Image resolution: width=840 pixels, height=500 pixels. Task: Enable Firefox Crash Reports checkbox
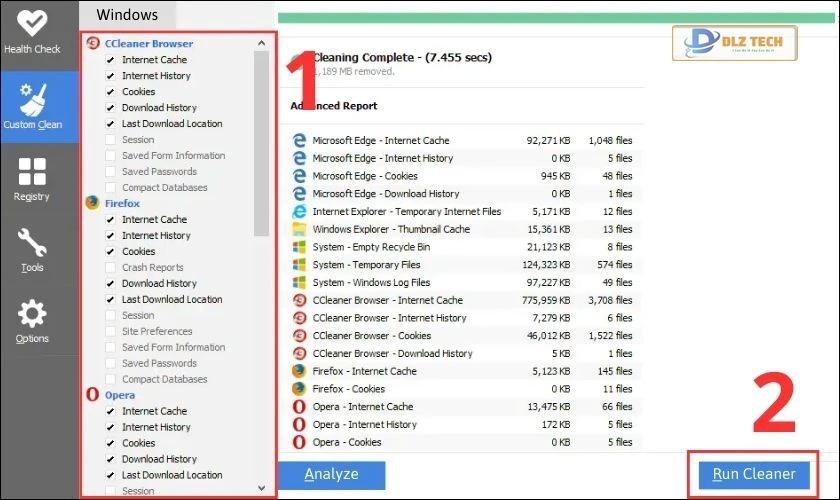click(110, 268)
